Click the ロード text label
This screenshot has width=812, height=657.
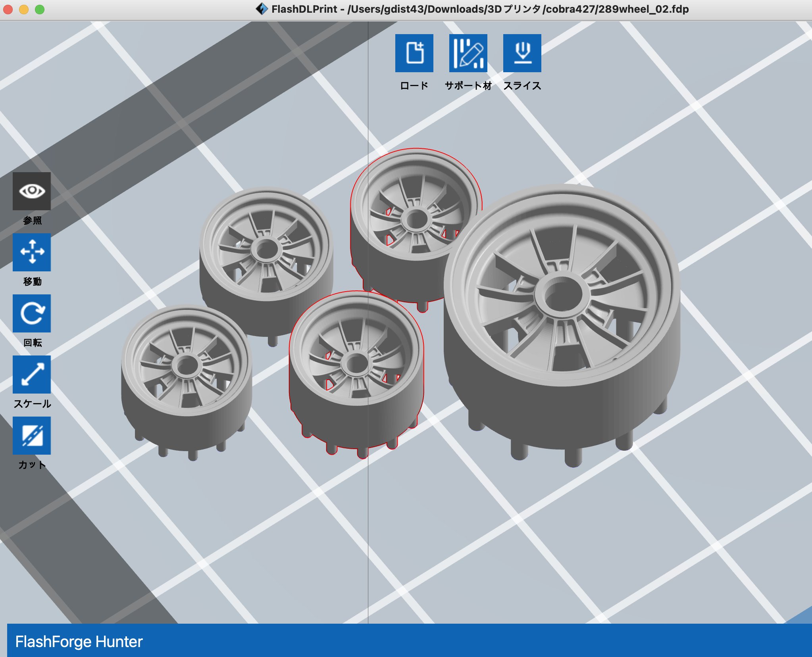(x=414, y=86)
